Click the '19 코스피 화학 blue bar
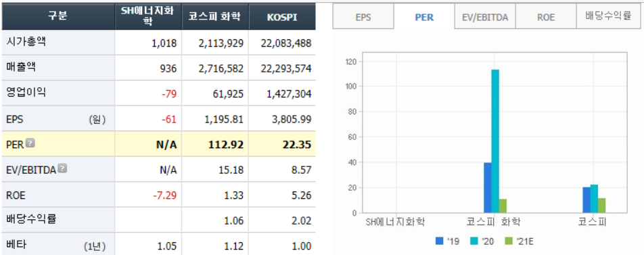Viewport: 644px width, 255px height. coord(488,187)
